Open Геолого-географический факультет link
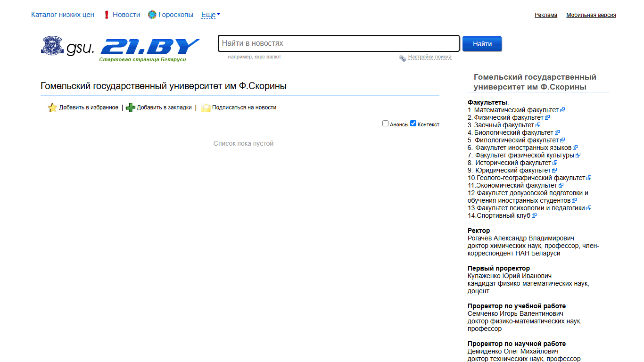 [x=531, y=178]
